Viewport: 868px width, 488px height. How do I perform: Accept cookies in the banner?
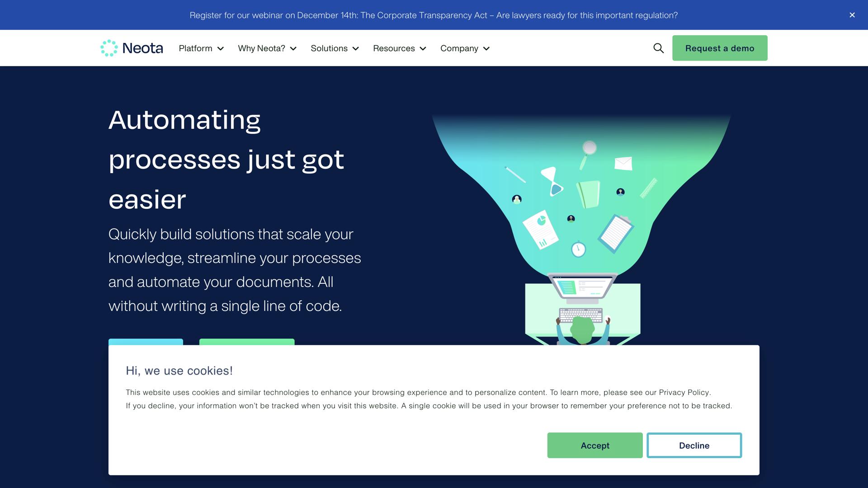point(594,446)
